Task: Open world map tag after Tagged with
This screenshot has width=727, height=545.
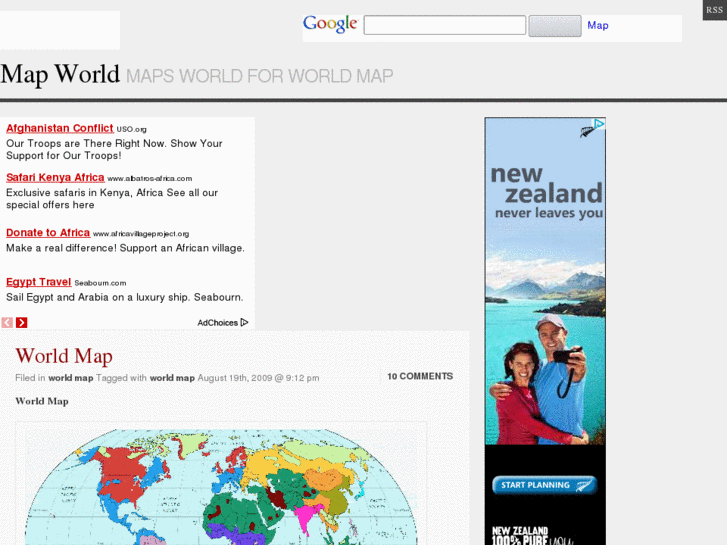Action: tap(172, 378)
